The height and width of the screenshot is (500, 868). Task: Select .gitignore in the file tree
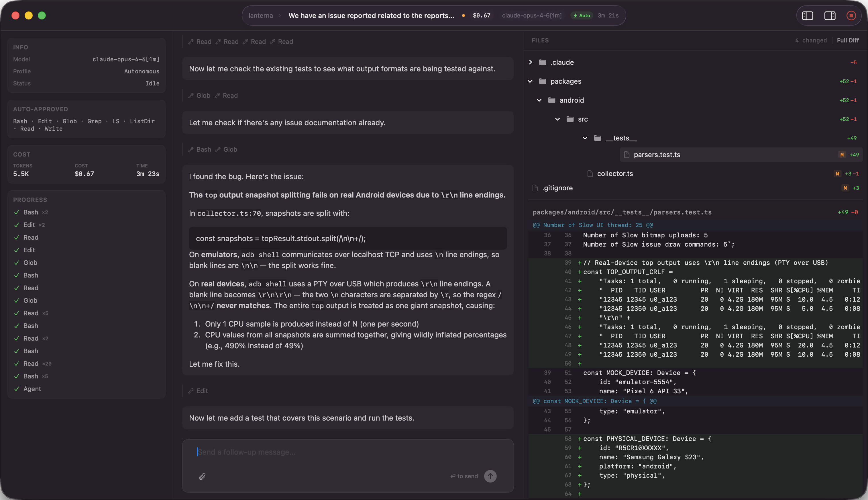point(557,188)
